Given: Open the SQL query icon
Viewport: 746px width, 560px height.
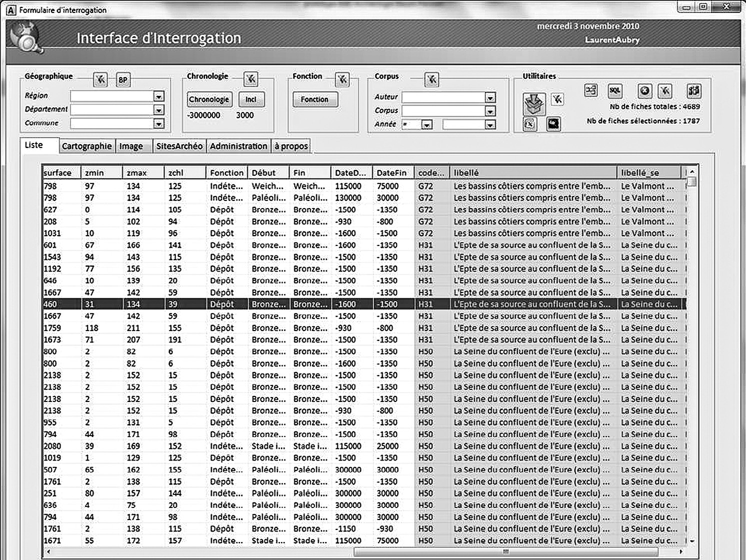Looking at the screenshot, I should coord(615,90).
